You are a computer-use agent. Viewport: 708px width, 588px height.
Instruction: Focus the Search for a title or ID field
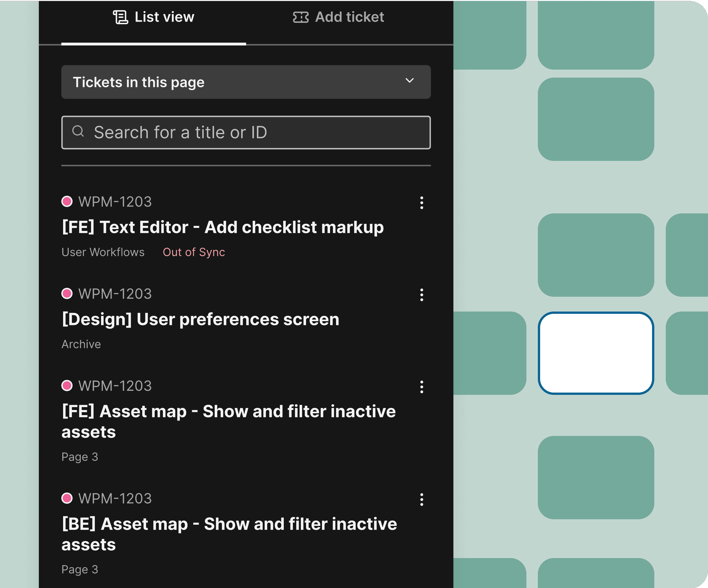[246, 132]
